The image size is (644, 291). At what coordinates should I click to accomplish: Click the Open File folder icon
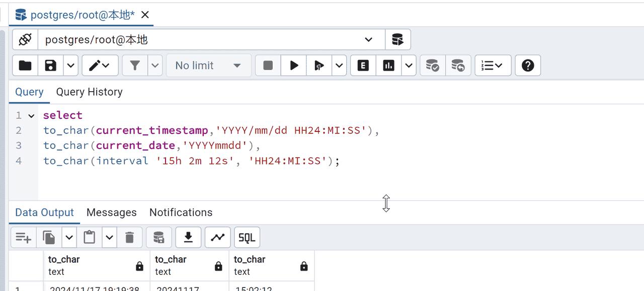[x=25, y=65]
